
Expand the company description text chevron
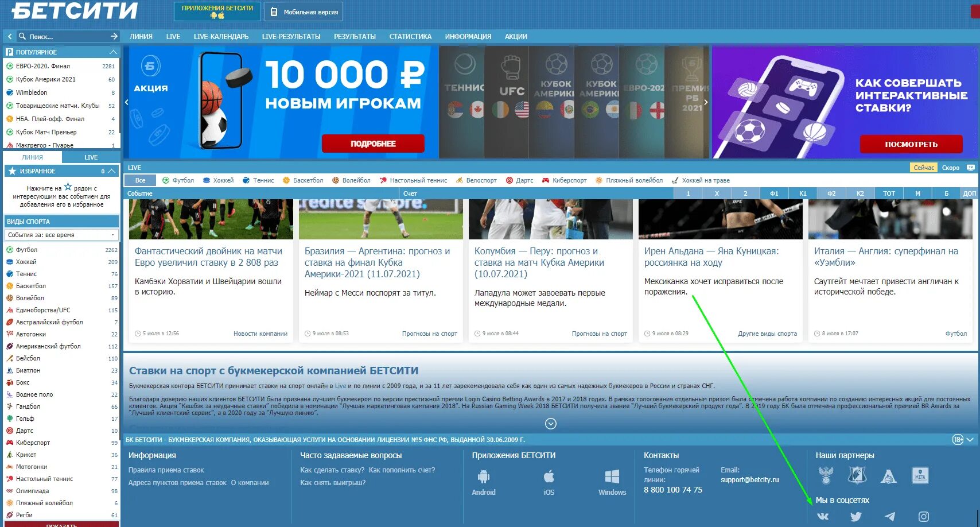pyautogui.click(x=551, y=424)
